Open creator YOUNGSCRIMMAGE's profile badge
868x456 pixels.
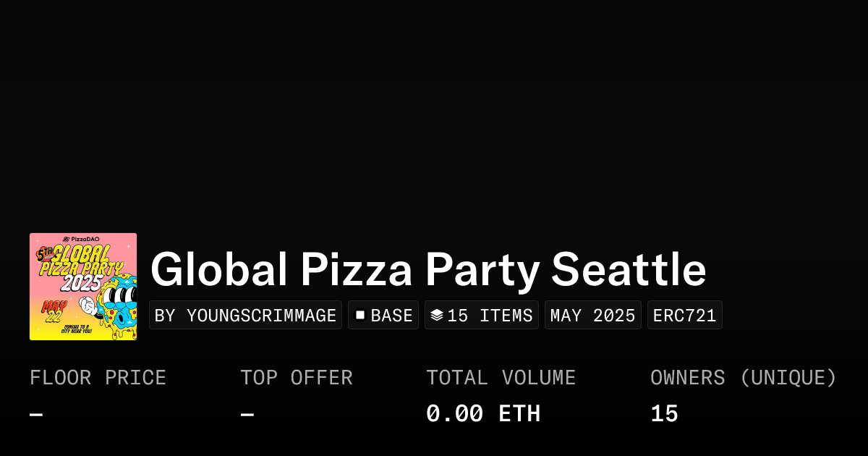point(245,316)
